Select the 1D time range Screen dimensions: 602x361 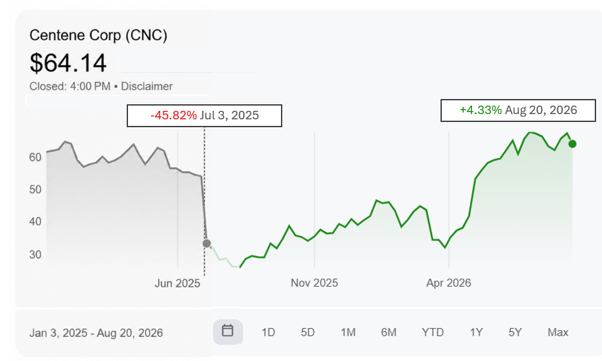pos(268,332)
